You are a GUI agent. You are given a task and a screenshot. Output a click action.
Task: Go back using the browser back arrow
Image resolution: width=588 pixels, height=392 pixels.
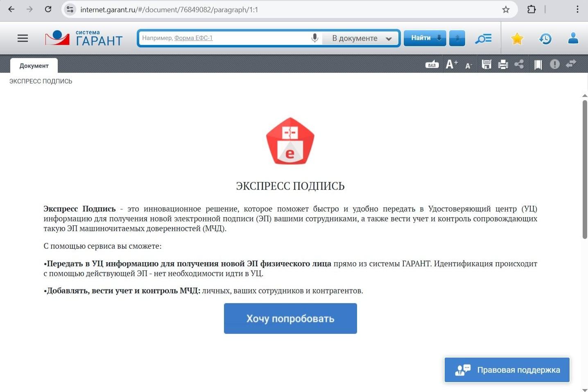(x=11, y=9)
